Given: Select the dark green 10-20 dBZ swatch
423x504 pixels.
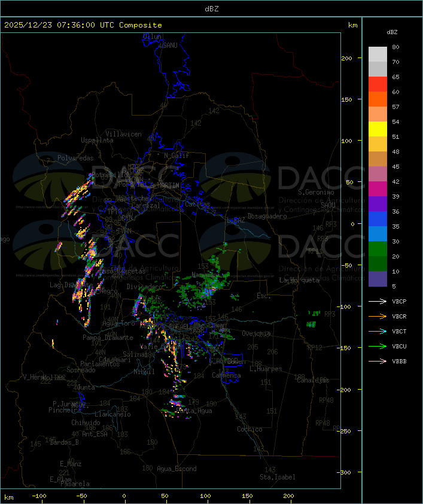Looking at the screenshot, I should point(378,263).
